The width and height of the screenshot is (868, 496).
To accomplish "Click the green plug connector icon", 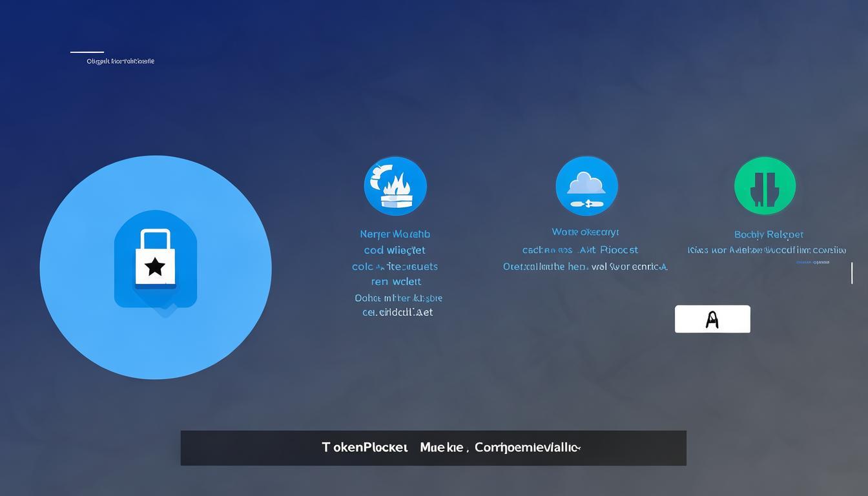I will [765, 186].
